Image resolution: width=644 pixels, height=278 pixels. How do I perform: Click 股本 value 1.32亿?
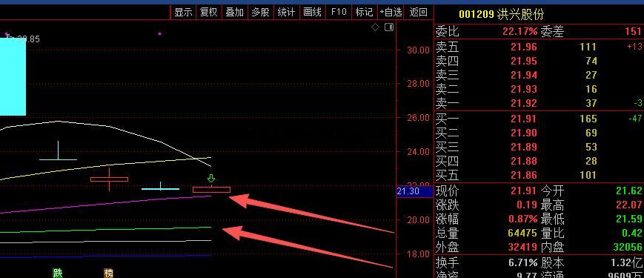tap(627, 262)
